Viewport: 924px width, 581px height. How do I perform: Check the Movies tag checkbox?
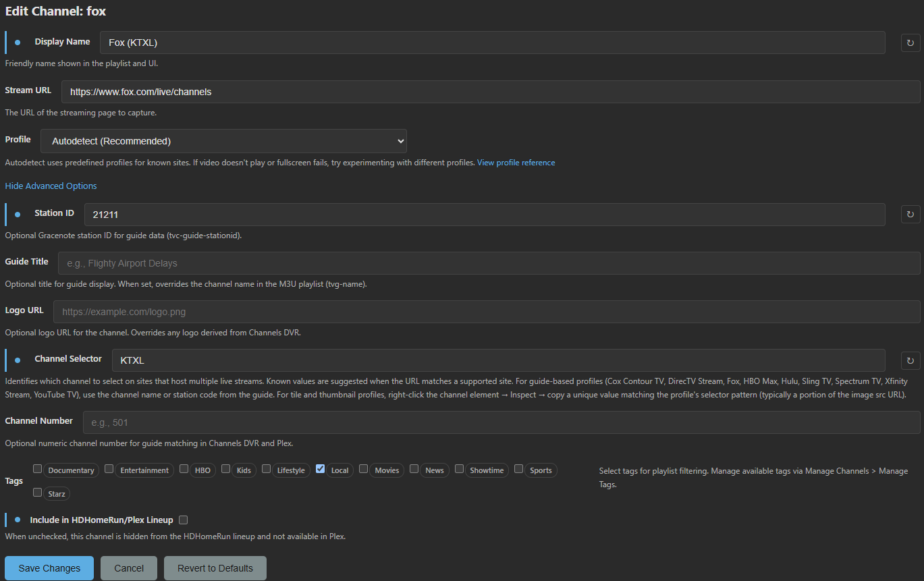364,469
